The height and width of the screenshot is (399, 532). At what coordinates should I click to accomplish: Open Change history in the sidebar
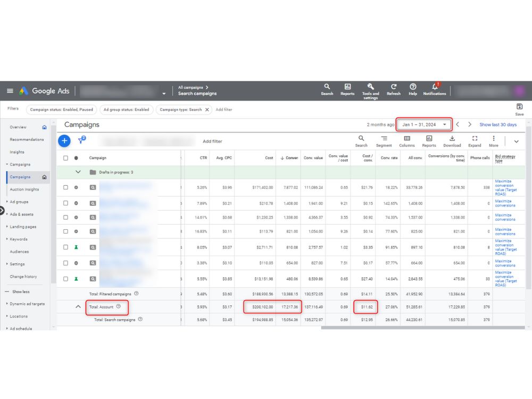point(23,277)
